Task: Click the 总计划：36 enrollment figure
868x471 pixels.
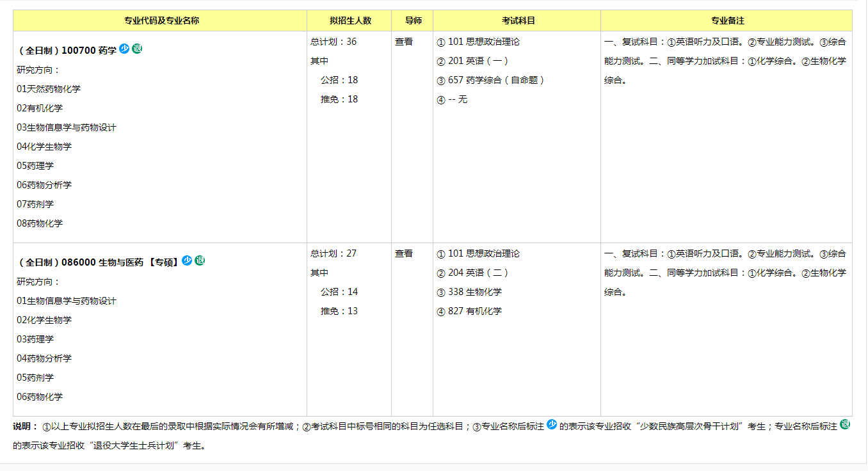Action: coord(334,42)
